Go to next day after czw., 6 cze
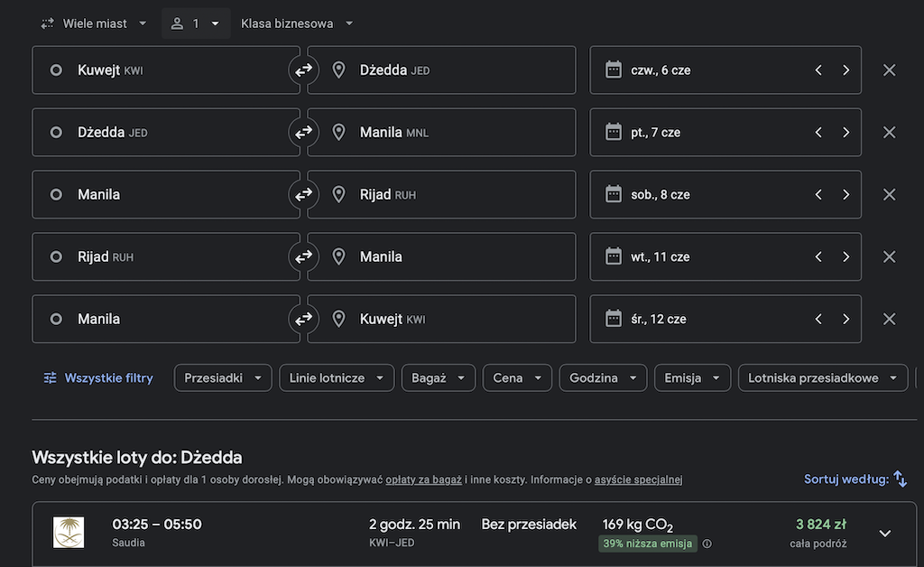The image size is (924, 567). [845, 70]
